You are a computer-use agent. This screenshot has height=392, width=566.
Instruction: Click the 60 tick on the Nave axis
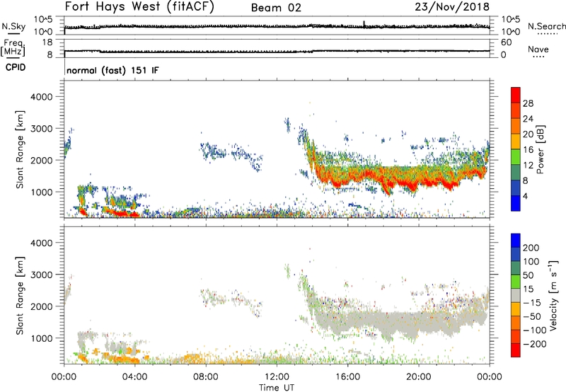pyautogui.click(x=507, y=42)
